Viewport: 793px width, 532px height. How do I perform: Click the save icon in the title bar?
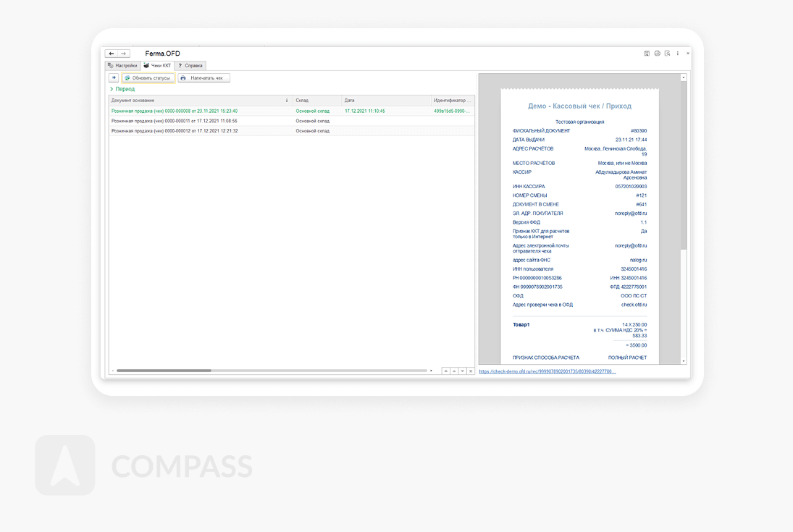point(647,54)
